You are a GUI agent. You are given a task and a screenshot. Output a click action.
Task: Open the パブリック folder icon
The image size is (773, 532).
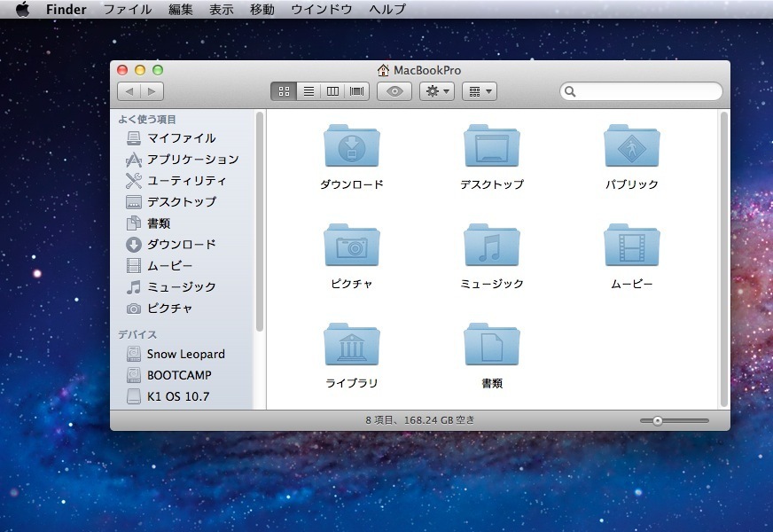[632, 146]
